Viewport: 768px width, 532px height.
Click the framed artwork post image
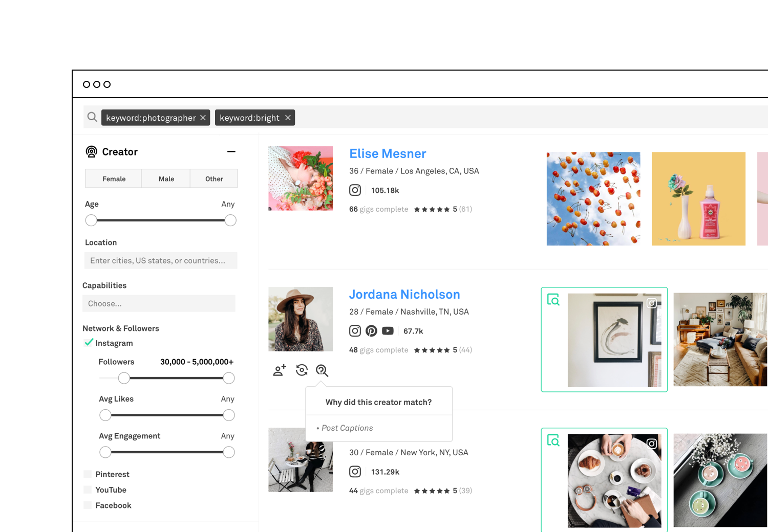tap(614, 340)
